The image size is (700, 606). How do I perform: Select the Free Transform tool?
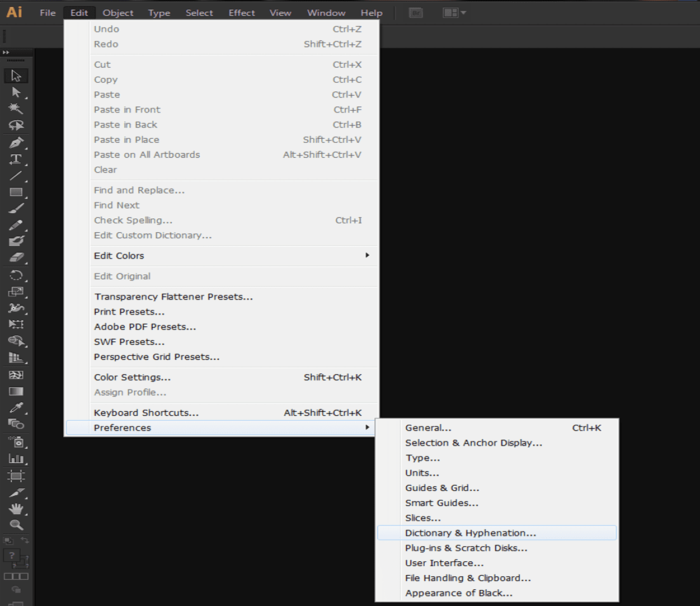(x=16, y=324)
